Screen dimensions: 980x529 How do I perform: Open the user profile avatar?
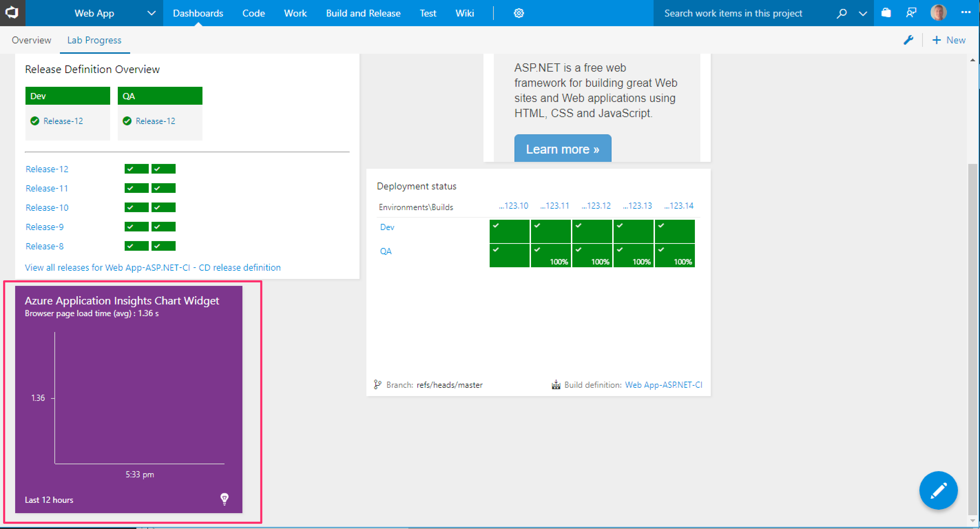[938, 13]
